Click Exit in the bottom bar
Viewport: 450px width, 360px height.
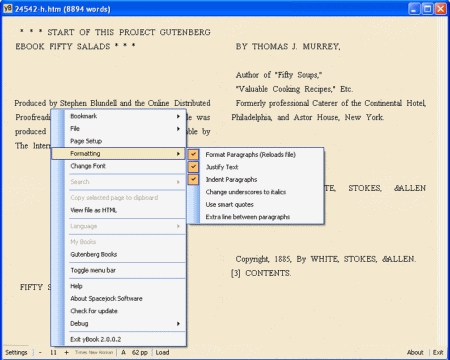click(438, 352)
